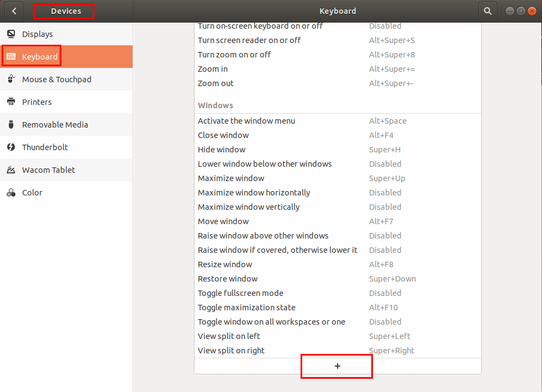Open search with magnifier icon
The width and height of the screenshot is (542, 392).
click(x=488, y=11)
